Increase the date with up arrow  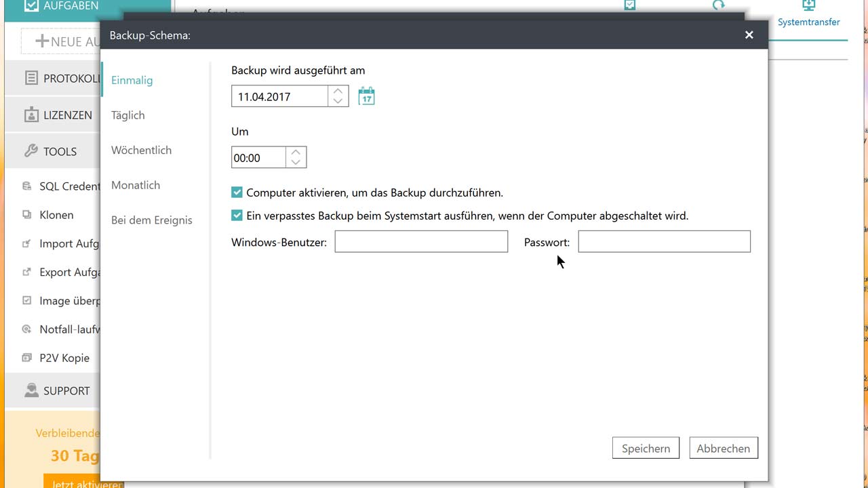pyautogui.click(x=338, y=91)
